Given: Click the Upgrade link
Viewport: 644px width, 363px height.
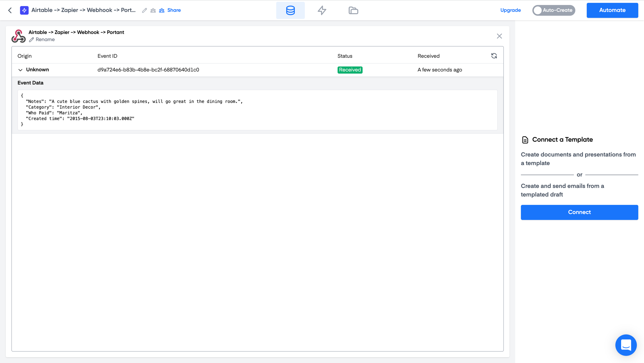Looking at the screenshot, I should tap(510, 10).
